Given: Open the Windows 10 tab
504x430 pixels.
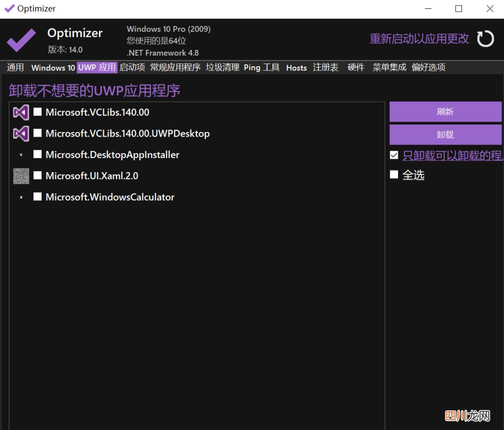Looking at the screenshot, I should pyautogui.click(x=53, y=68).
